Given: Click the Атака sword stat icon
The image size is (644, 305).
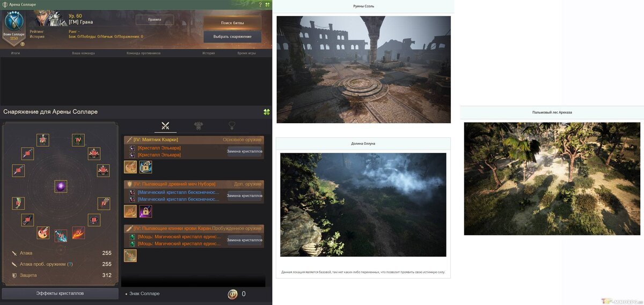Looking at the screenshot, I should tap(14, 253).
